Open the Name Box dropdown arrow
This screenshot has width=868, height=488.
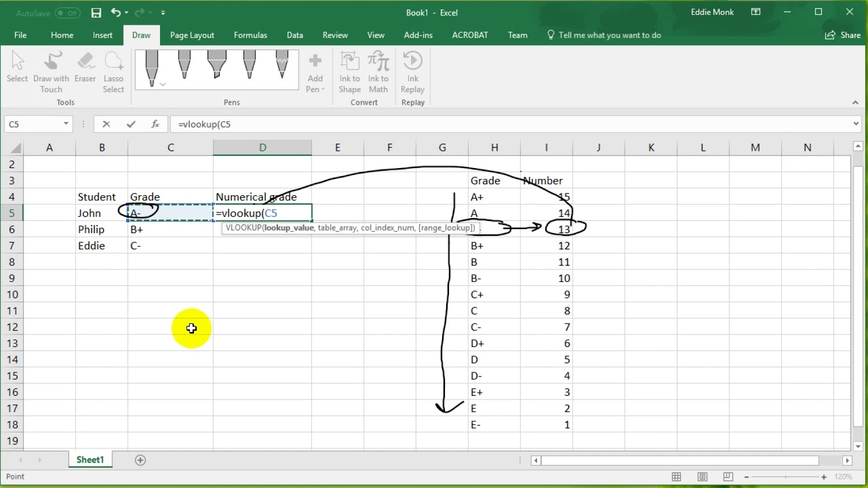point(66,124)
